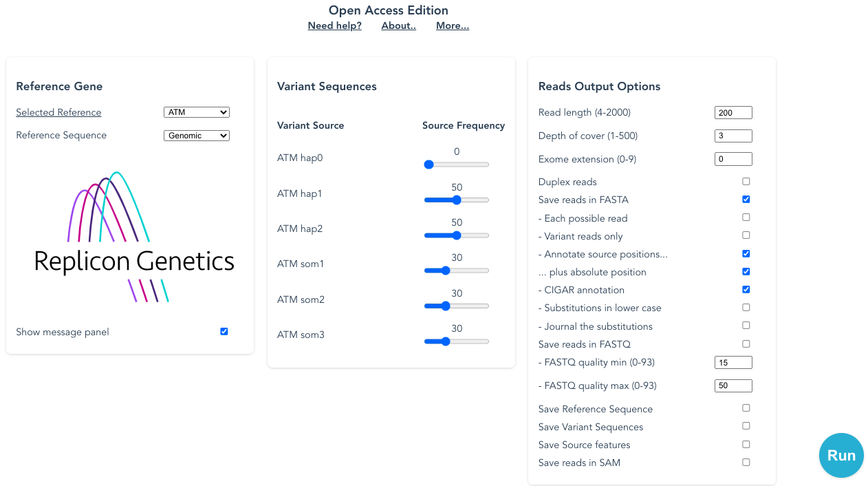This screenshot has width=868, height=486.
Task: Click the ATM hap1 frequency slider
Action: [x=456, y=200]
